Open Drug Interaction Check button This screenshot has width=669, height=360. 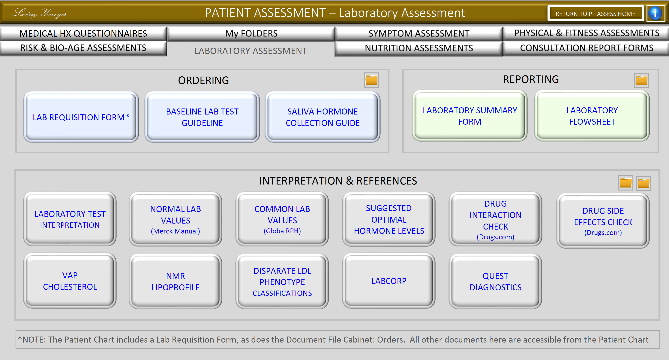[x=495, y=219]
